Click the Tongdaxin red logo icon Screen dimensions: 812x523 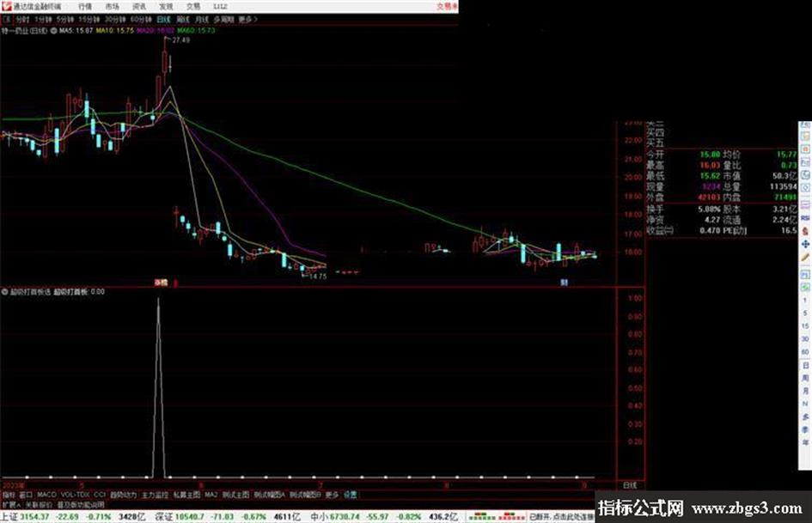click(6, 6)
